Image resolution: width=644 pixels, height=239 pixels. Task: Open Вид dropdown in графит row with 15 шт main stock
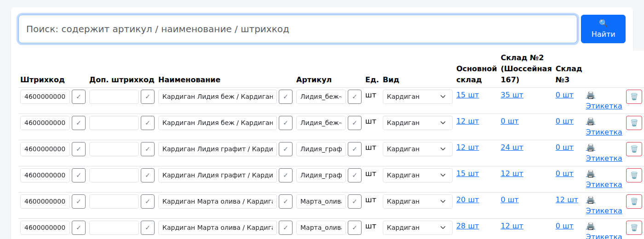pyautogui.click(x=417, y=176)
